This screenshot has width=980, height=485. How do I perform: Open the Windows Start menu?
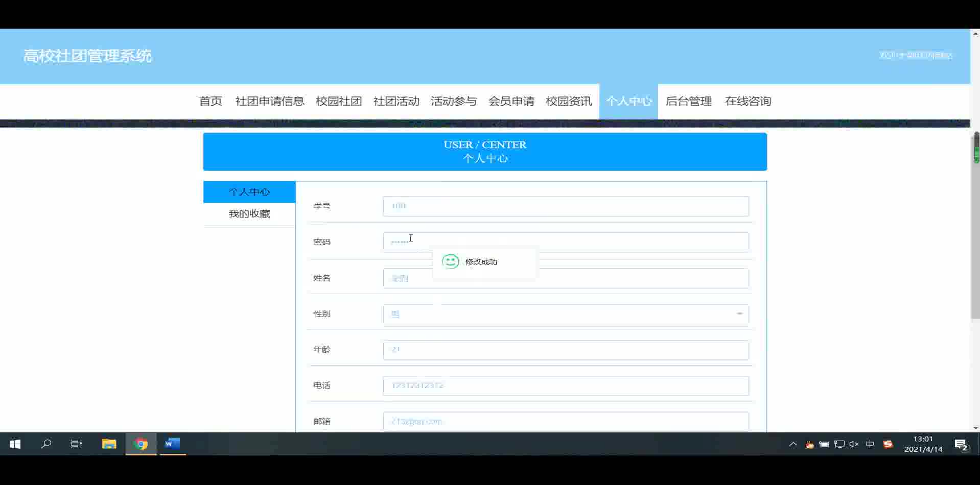(15, 444)
